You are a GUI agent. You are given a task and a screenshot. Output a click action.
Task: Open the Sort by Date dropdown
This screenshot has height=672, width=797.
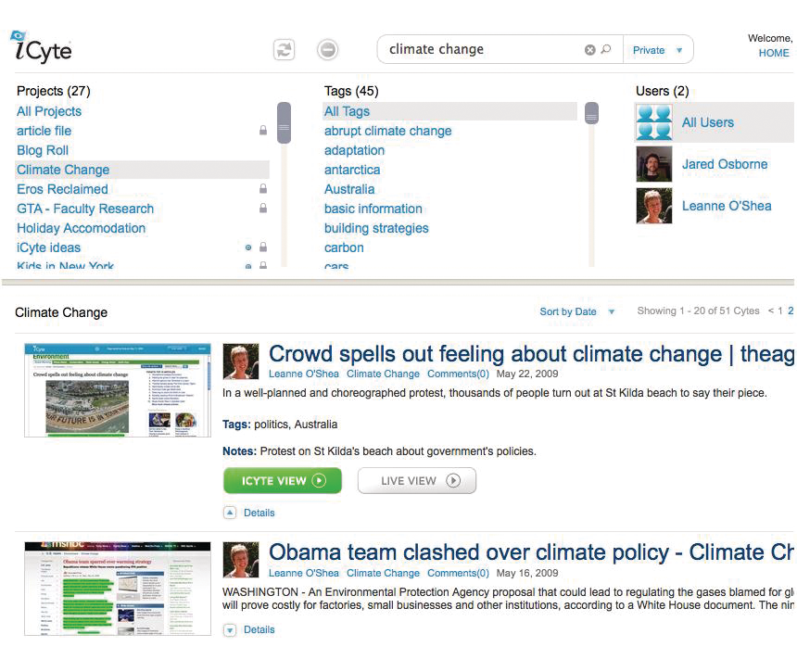tap(576, 311)
